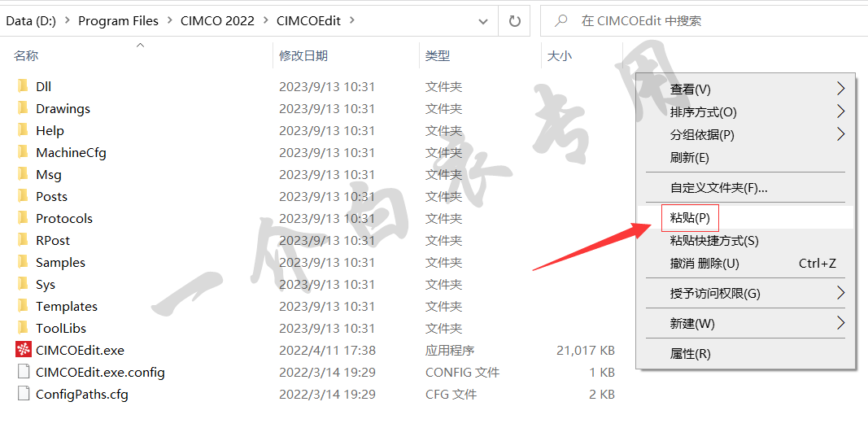Click the 应用程序 type cell
Image resolution: width=868 pixels, height=428 pixels.
tap(450, 350)
